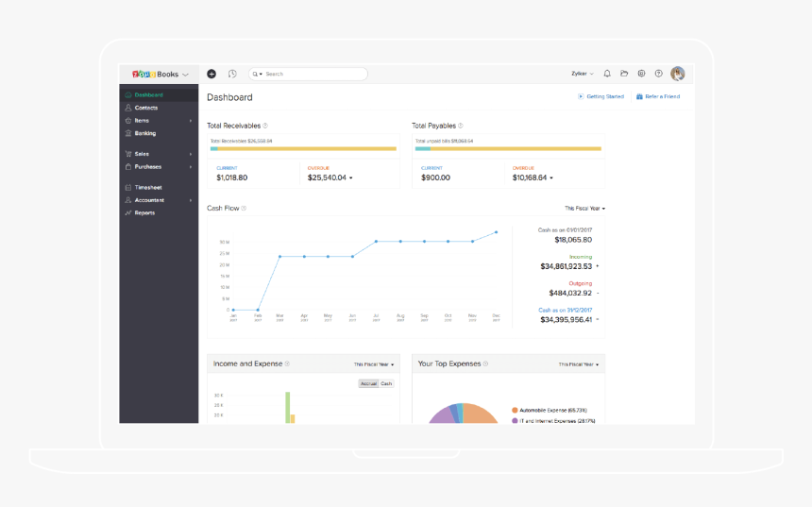This screenshot has height=507, width=812.
Task: Click the Getting Started link
Action: (x=605, y=96)
